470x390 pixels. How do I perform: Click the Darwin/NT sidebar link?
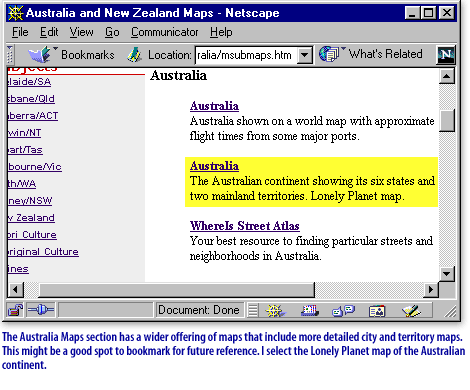coord(24,133)
